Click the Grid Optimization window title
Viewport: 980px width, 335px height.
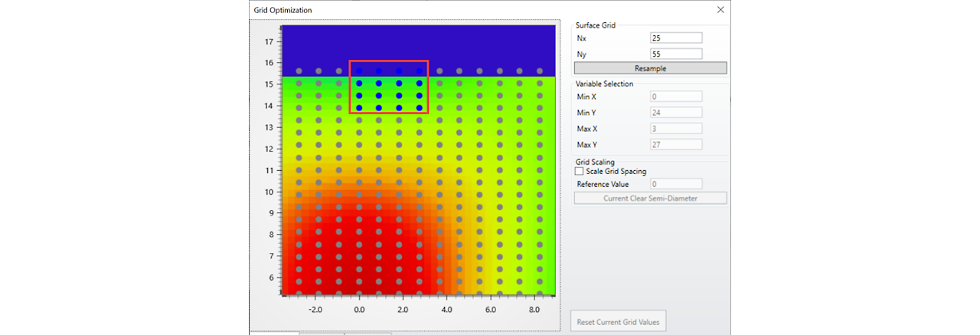pyautogui.click(x=283, y=10)
